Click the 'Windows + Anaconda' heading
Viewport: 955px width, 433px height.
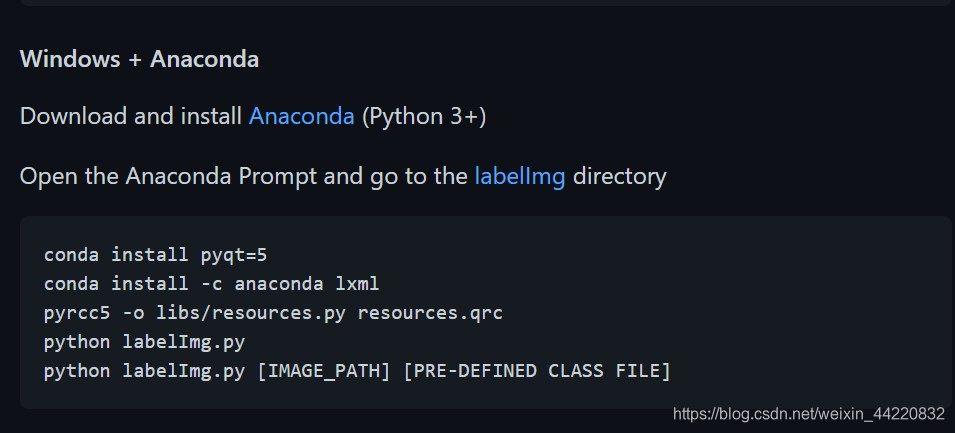point(139,59)
